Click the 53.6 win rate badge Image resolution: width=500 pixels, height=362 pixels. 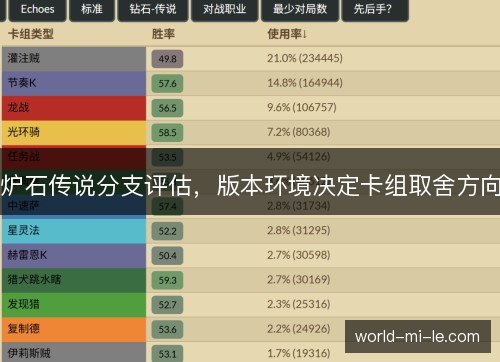(x=167, y=330)
